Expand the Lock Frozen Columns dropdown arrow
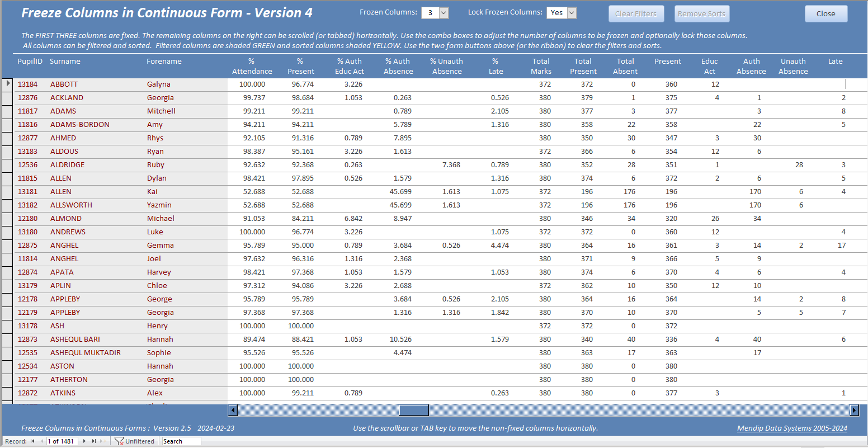This screenshot has height=448, width=868. pyautogui.click(x=572, y=13)
